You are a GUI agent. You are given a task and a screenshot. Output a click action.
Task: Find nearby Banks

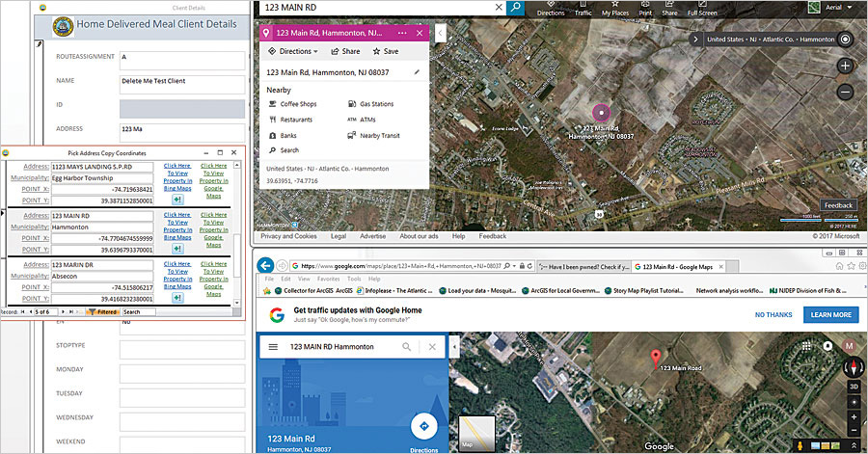tap(283, 136)
